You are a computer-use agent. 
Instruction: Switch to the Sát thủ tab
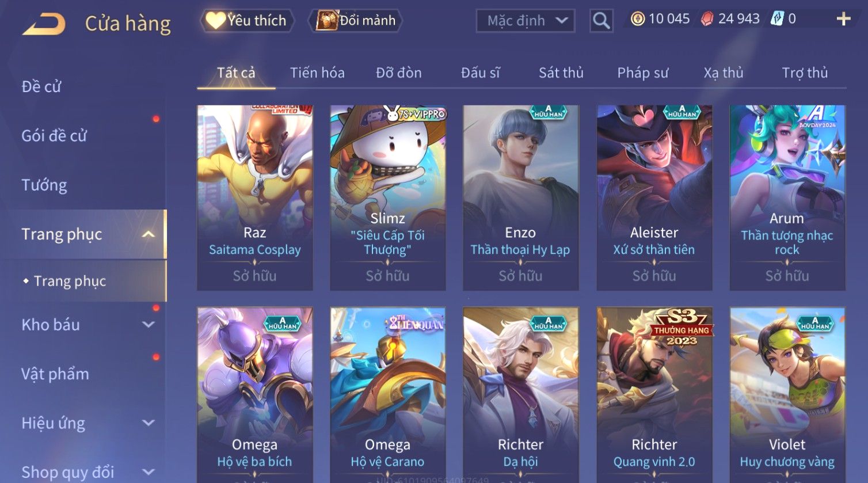pos(561,73)
